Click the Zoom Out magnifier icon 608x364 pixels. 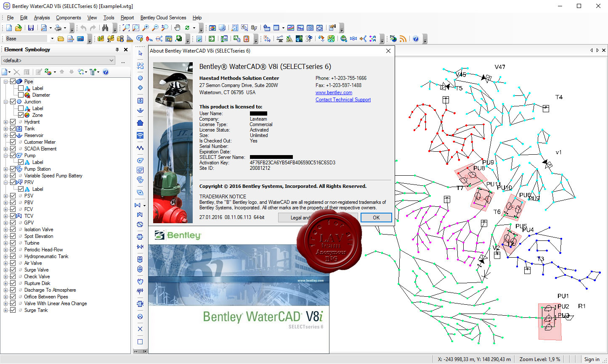tap(155, 28)
